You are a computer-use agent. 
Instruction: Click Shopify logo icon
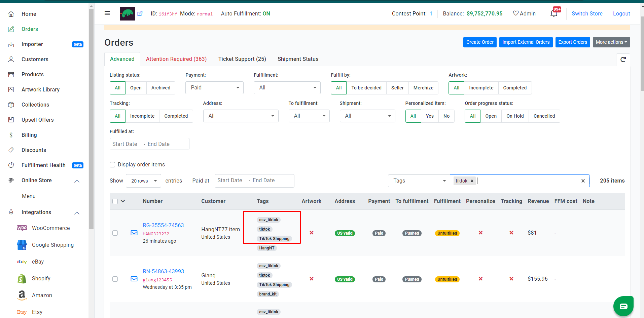tap(22, 279)
